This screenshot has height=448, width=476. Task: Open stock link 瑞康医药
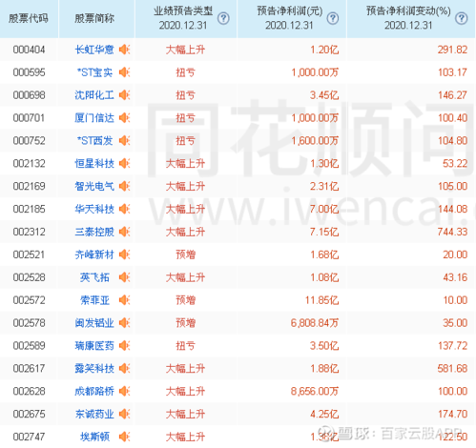click(94, 345)
